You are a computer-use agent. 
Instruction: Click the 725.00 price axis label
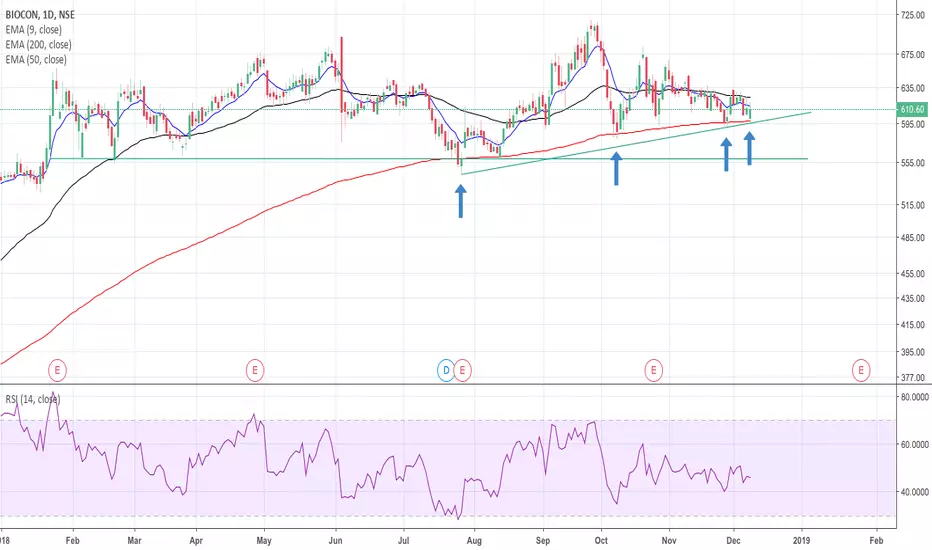(x=912, y=15)
